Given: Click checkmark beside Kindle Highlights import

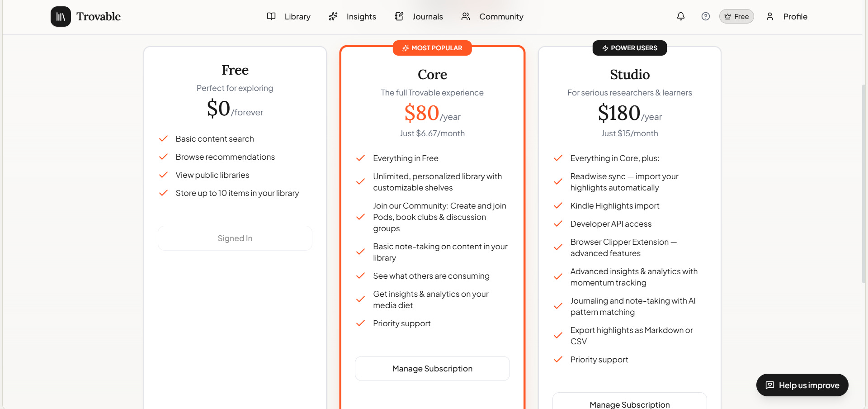Looking at the screenshot, I should [558, 205].
